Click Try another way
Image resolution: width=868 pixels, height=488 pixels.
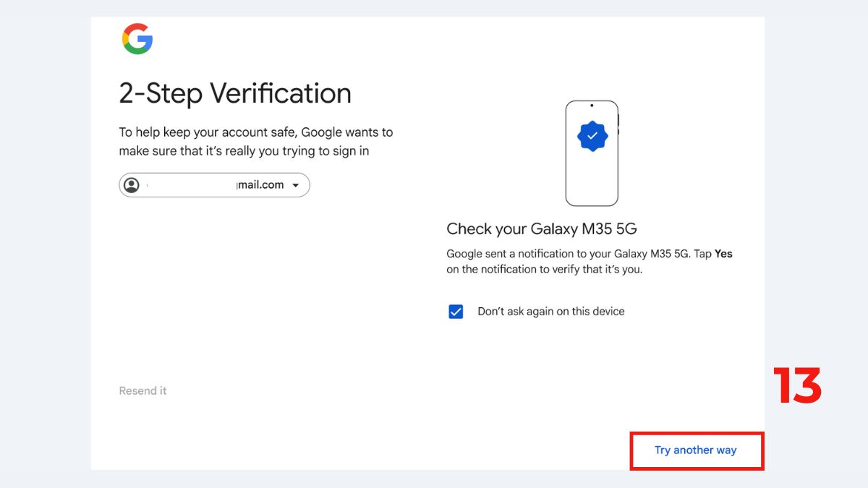696,450
